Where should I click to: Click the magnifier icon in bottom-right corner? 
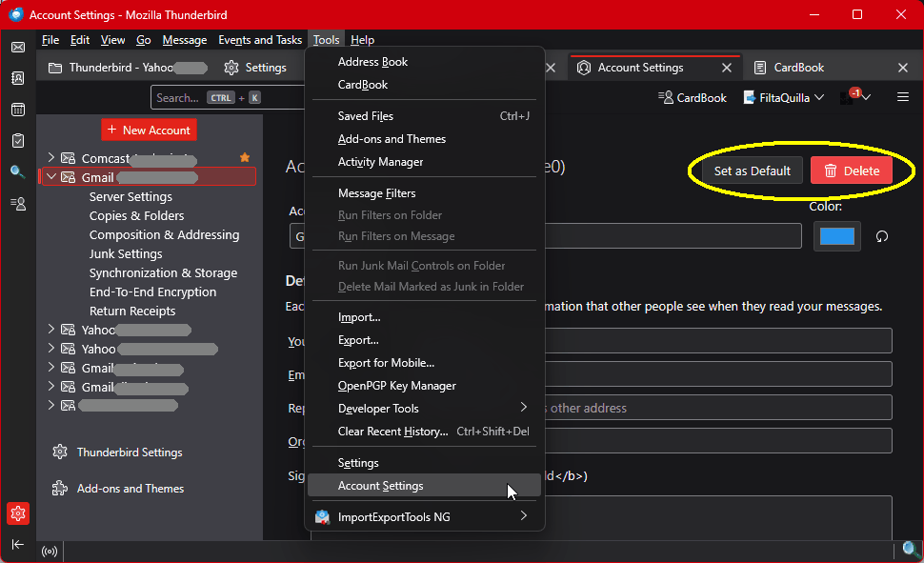[x=912, y=550]
